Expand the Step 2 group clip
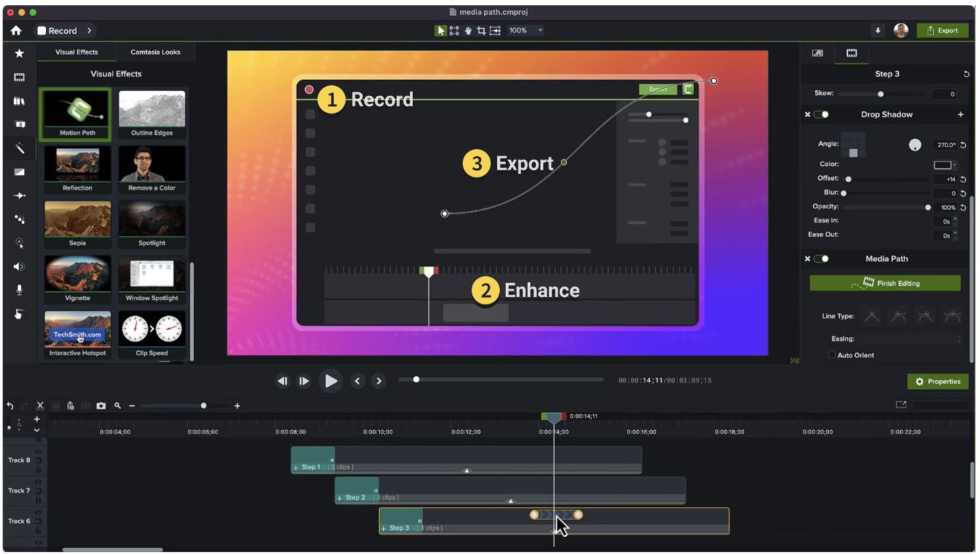980x554 pixels. coord(340,498)
